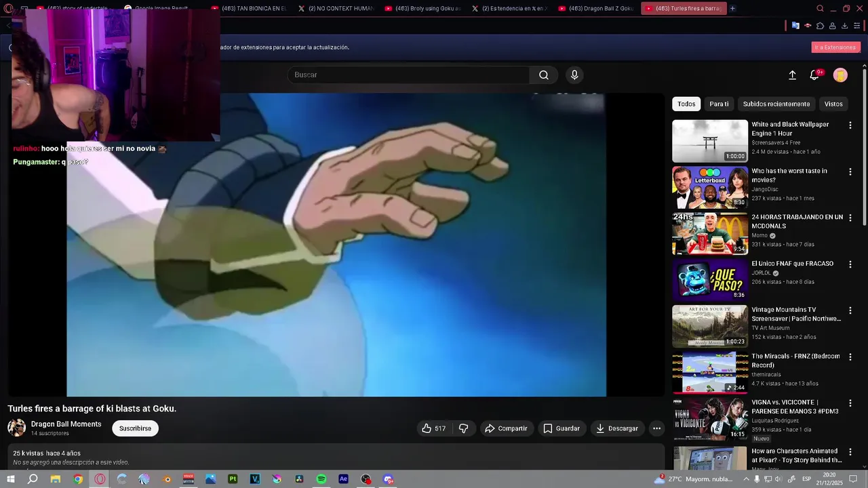The height and width of the screenshot is (488, 868).
Task: Open browser profile account icon
Action: pyautogui.click(x=832, y=26)
